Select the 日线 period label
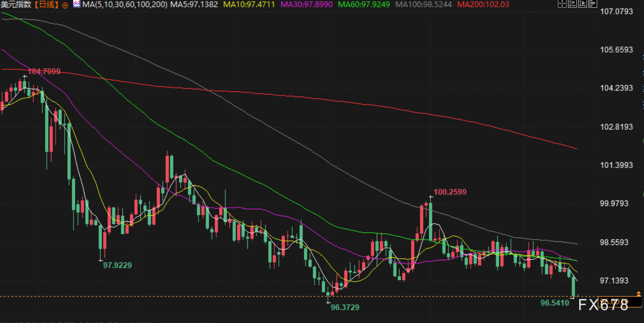Screen dimensions: 644x323 coord(48,5)
